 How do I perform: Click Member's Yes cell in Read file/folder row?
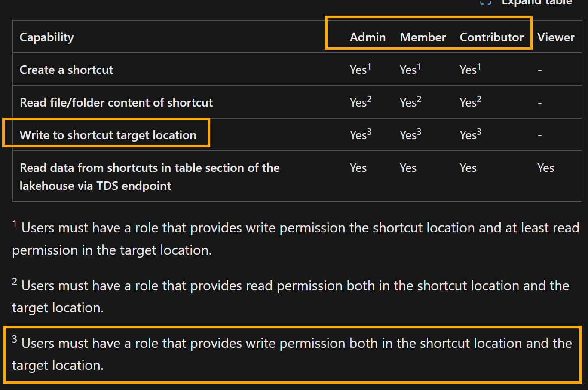tap(410, 102)
